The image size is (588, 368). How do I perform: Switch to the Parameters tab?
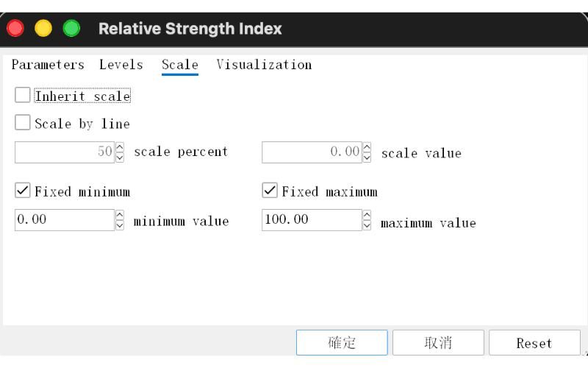point(48,65)
